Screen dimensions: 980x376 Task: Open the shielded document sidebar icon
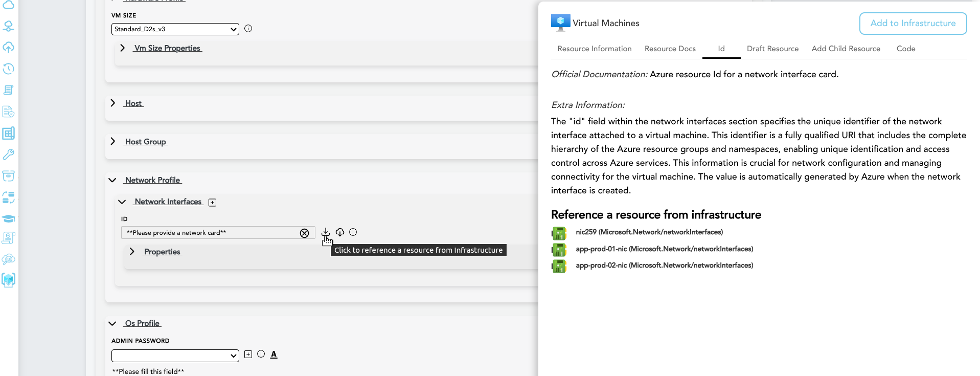(x=8, y=112)
